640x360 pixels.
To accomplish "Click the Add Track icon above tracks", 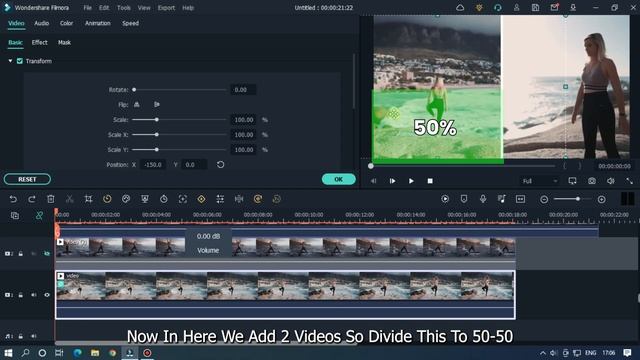I will coord(15,216).
